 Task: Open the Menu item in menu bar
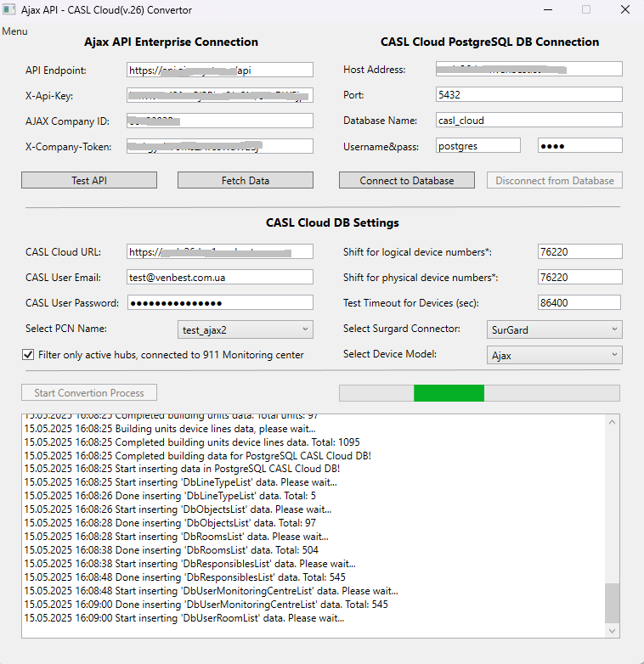pos(14,31)
